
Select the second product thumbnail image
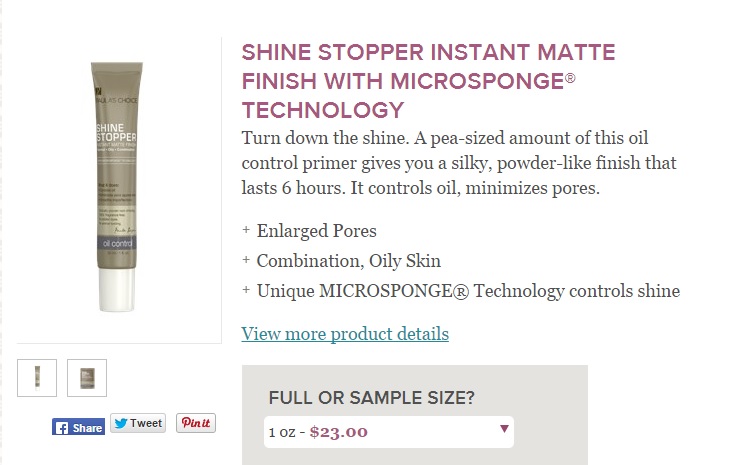click(x=87, y=378)
